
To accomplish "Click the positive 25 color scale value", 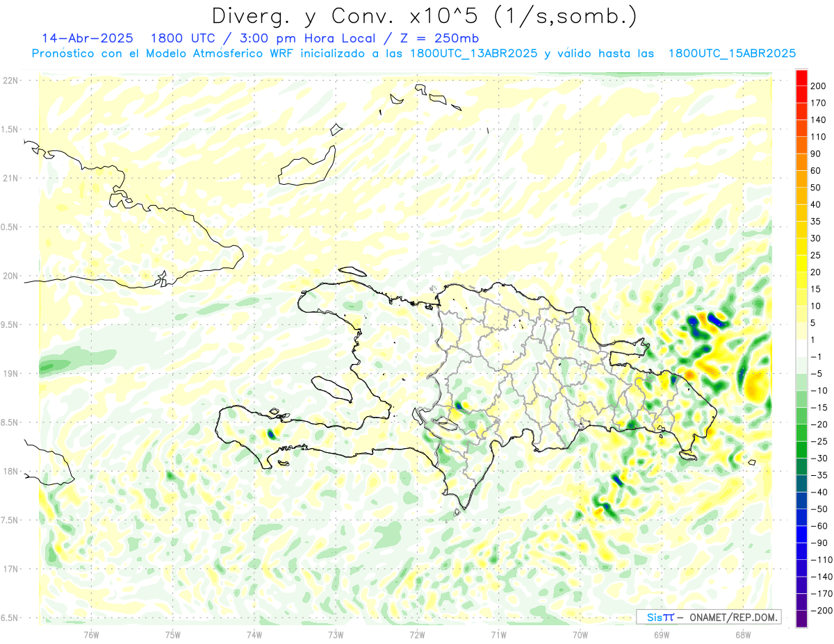I will (816, 256).
